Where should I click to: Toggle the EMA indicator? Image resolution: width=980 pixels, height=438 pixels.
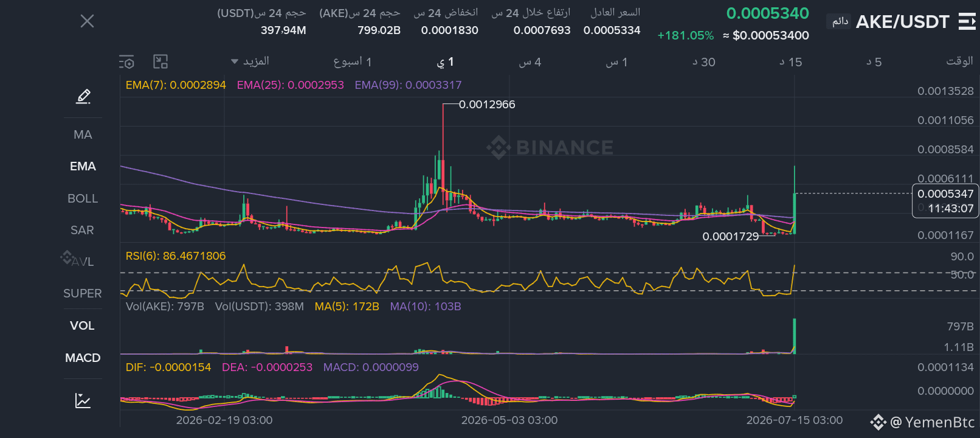point(83,166)
